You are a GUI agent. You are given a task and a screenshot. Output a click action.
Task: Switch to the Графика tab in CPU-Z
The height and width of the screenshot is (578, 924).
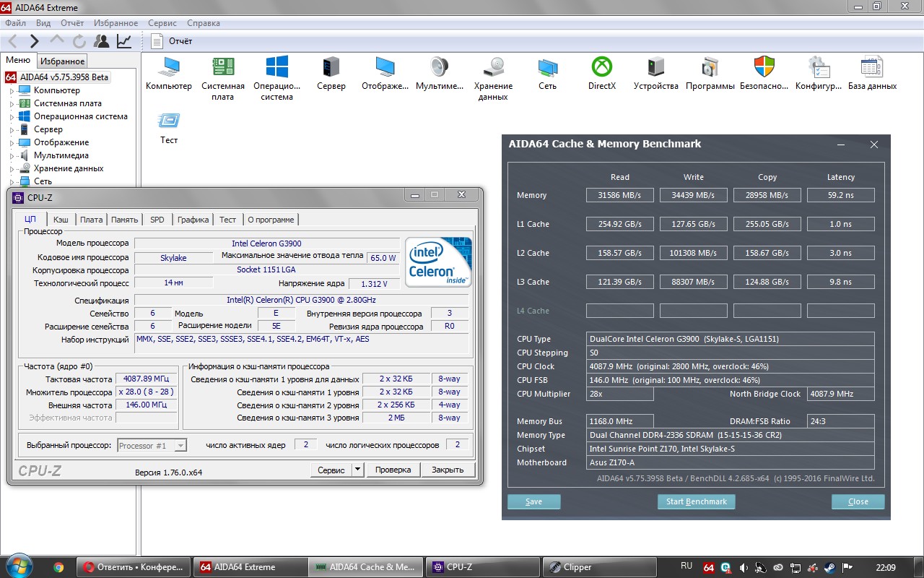[193, 220]
